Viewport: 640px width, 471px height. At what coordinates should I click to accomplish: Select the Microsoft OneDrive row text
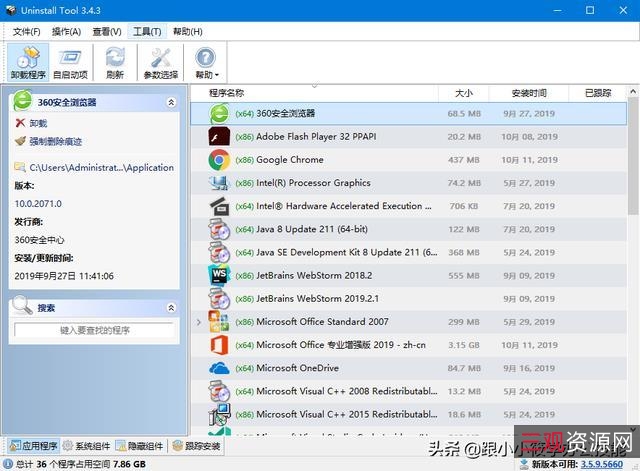tap(298, 368)
